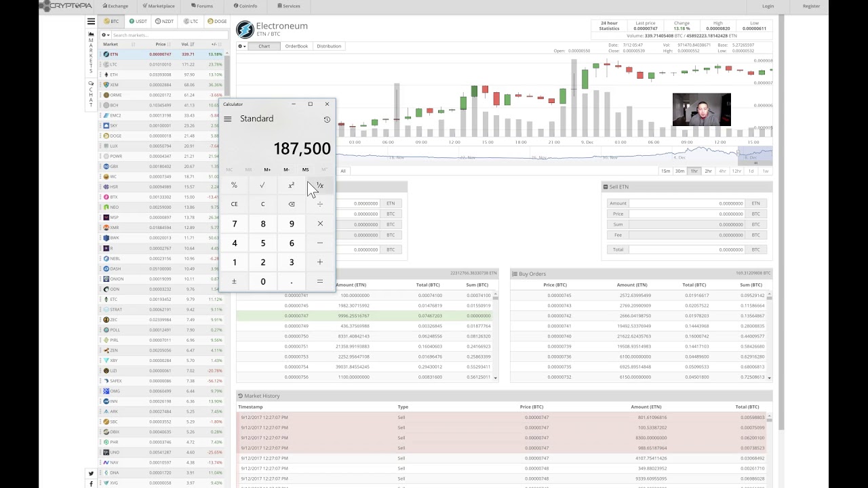Click the calculator plus key
This screenshot has height=488, width=868.
320,262
